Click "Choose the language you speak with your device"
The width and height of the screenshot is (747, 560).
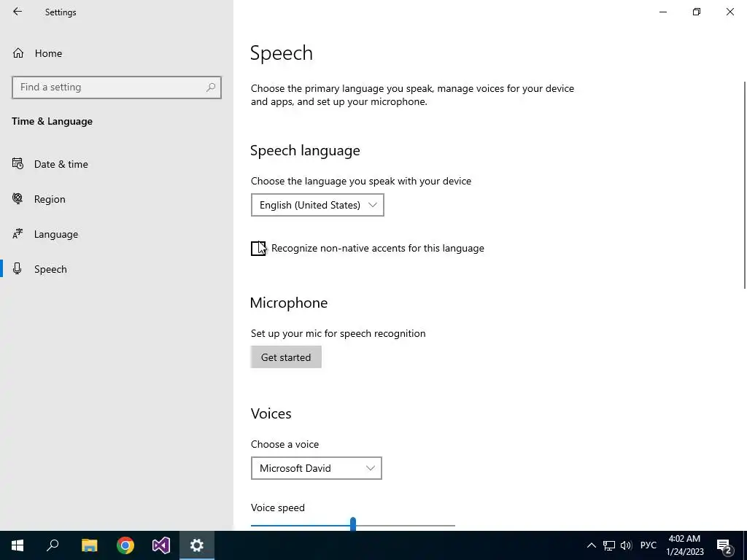tap(361, 182)
